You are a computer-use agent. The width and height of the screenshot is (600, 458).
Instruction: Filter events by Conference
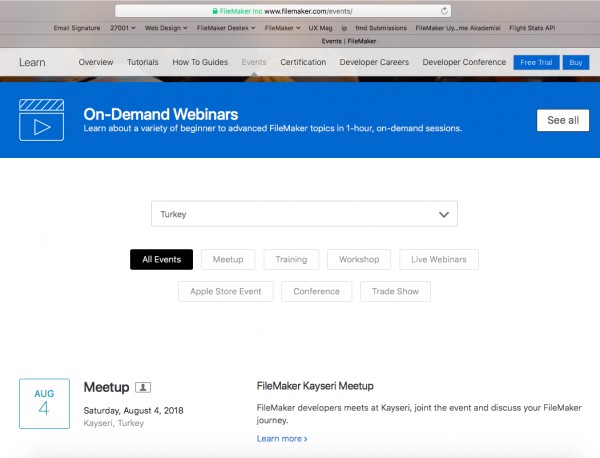click(316, 292)
